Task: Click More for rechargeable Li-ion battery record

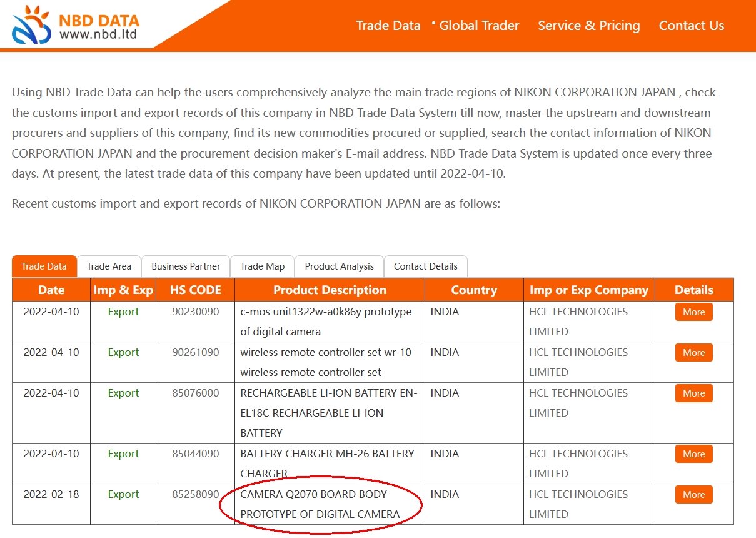Action: (693, 393)
